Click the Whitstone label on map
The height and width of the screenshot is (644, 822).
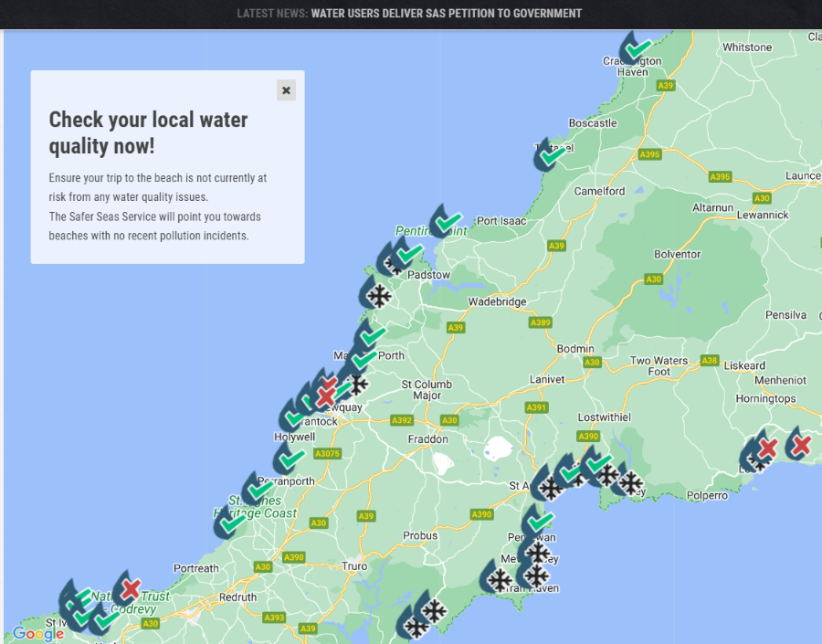point(747,48)
